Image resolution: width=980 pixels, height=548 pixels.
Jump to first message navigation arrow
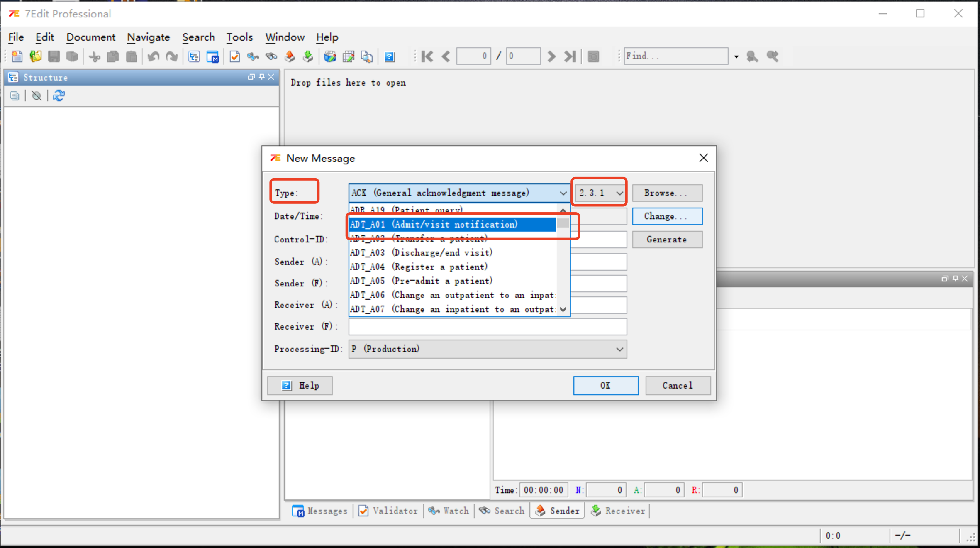pos(427,56)
